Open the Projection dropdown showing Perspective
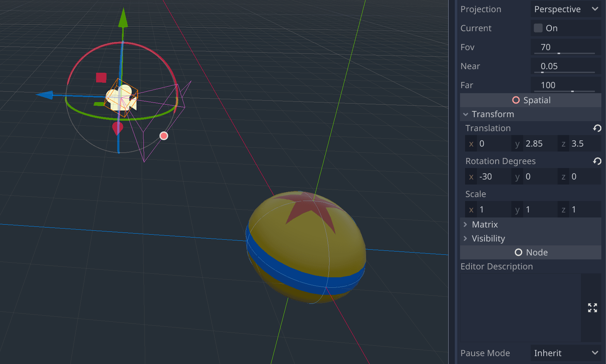Viewport: 606px width, 364px height. tap(566, 9)
